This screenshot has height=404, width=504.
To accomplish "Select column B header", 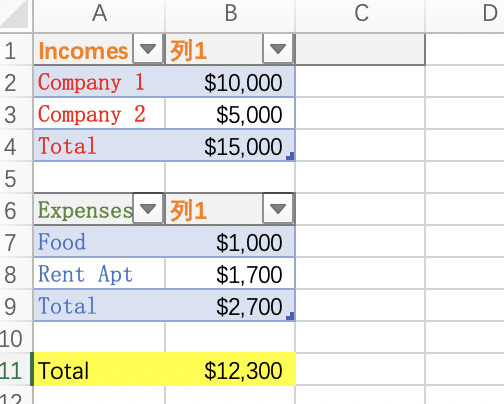I will click(x=230, y=15).
